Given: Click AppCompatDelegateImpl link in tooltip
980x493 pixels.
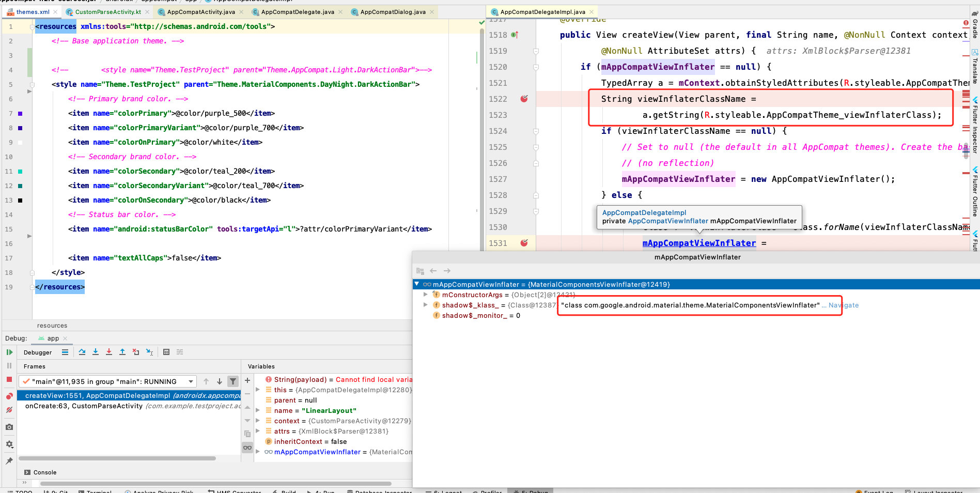Looking at the screenshot, I should click(x=644, y=212).
